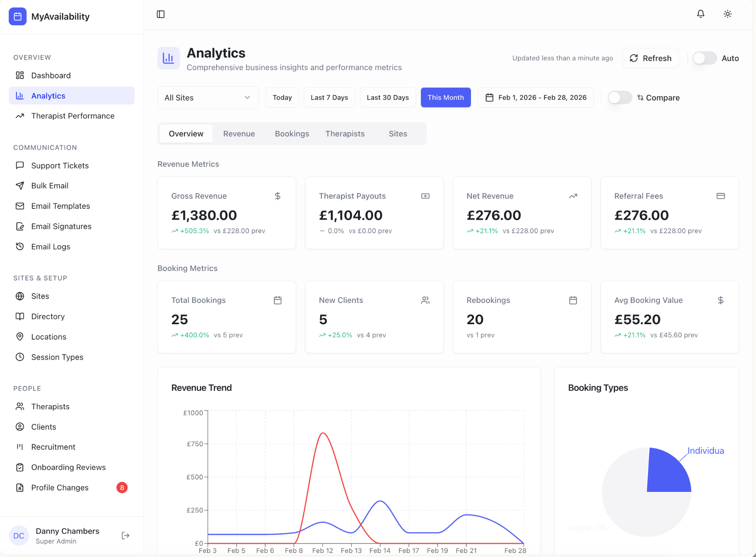Click the Revenue Trend chart title
Viewport: 756px width, 557px height.
click(x=202, y=388)
